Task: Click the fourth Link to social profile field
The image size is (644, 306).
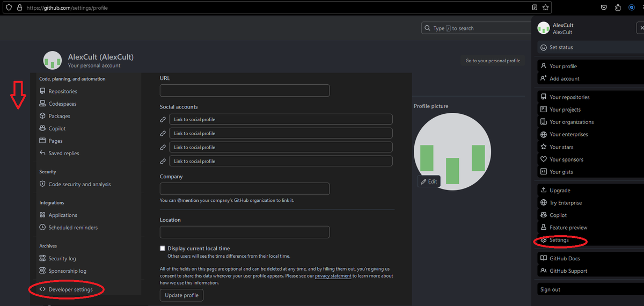Action: 281,161
